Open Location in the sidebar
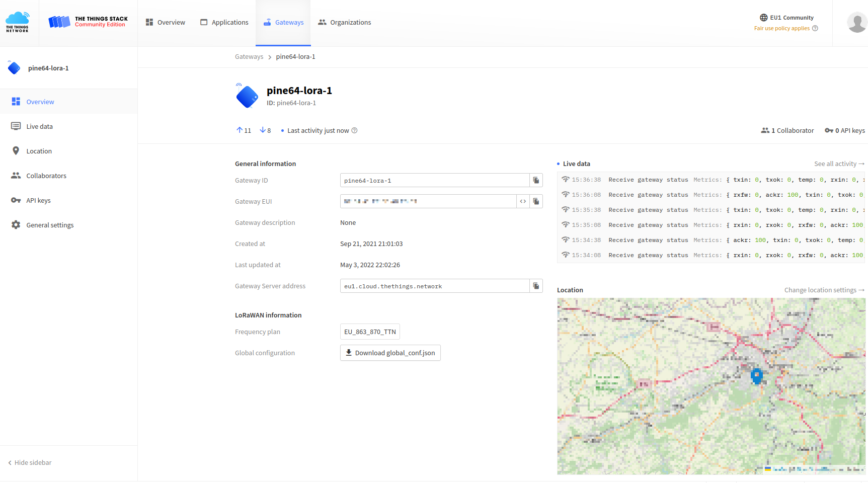This screenshot has height=483, width=868. [x=68, y=151]
